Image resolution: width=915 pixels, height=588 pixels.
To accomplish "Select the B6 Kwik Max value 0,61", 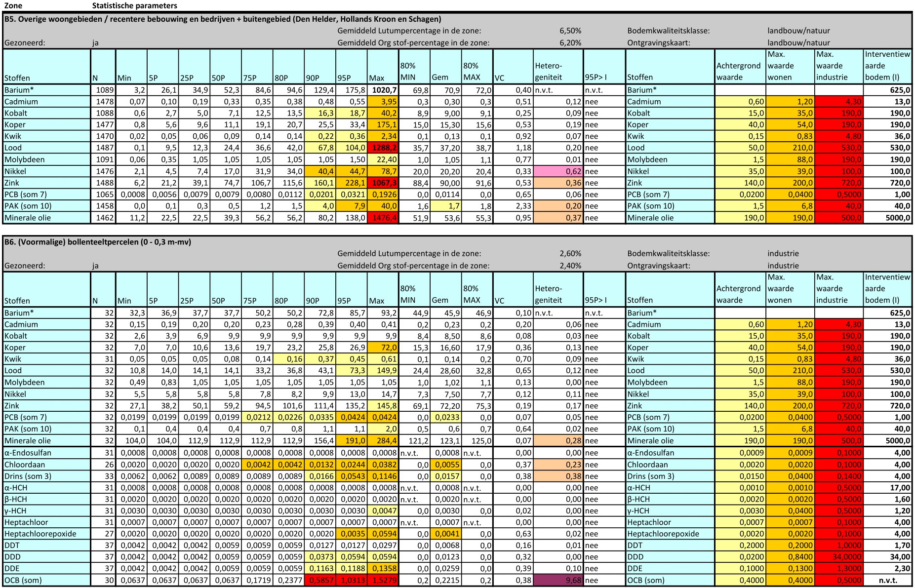I will coord(383,359).
